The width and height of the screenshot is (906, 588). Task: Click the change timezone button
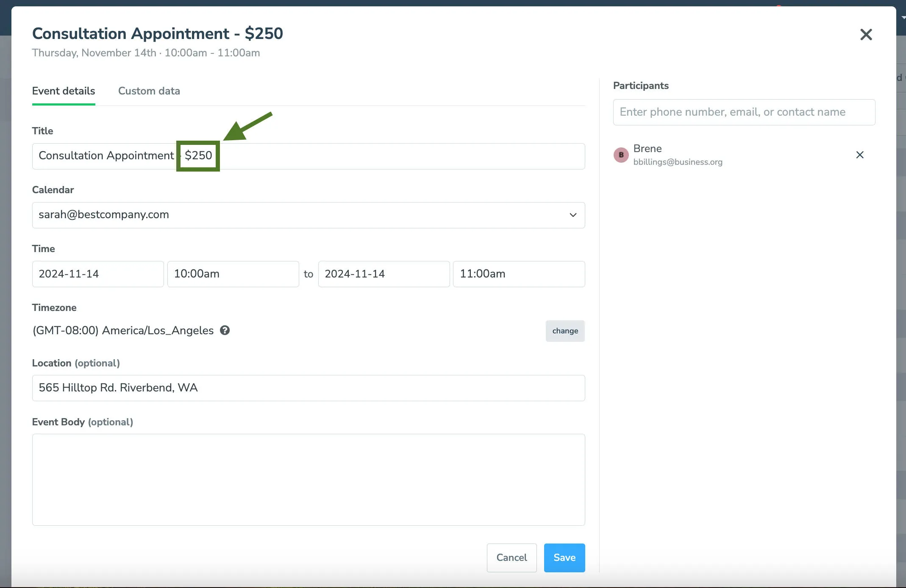coord(565,331)
